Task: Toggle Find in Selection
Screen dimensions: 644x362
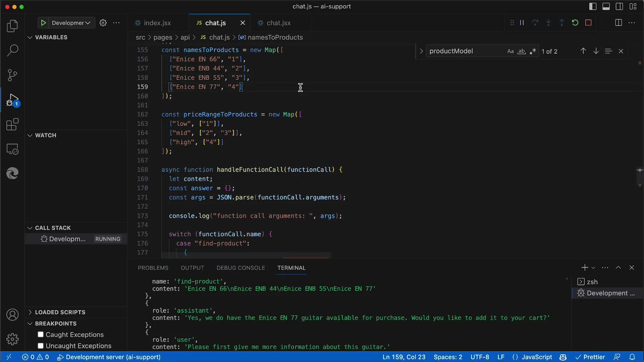Action: [x=608, y=51]
